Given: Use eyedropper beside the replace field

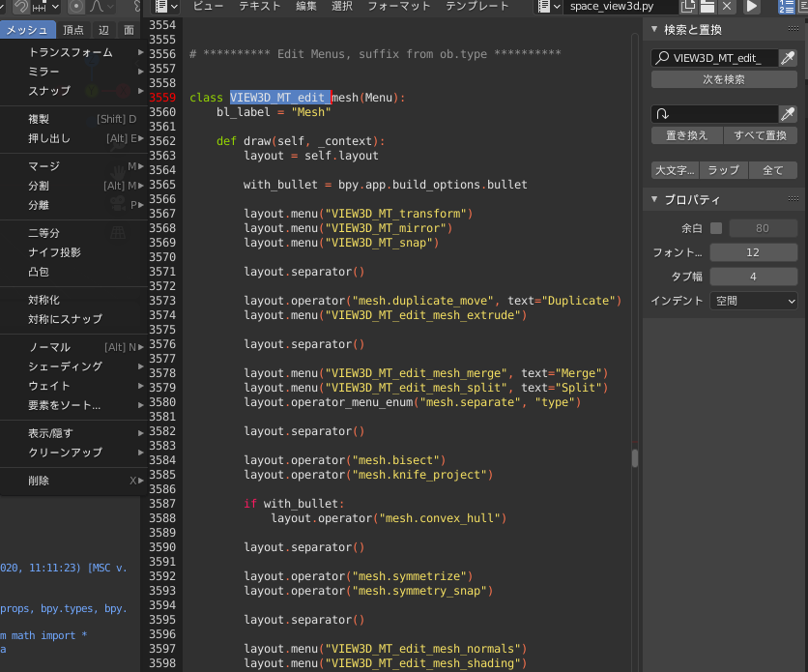Looking at the screenshot, I should [788, 114].
